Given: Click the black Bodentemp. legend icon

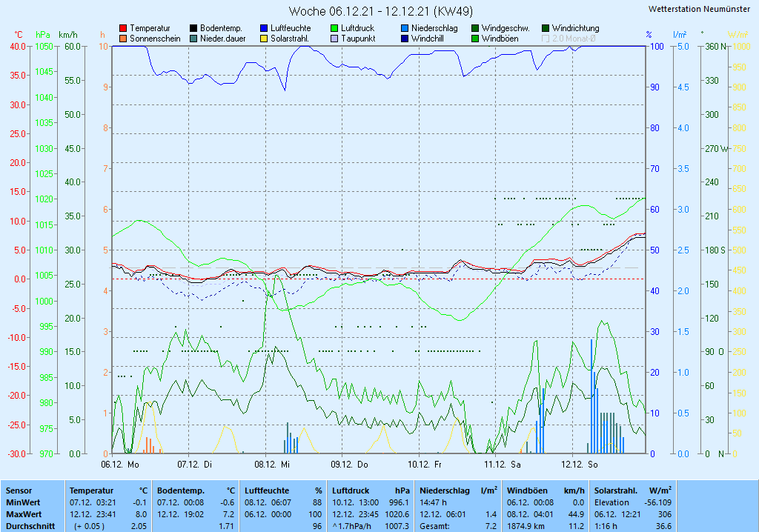Looking at the screenshot, I should tap(193, 28).
